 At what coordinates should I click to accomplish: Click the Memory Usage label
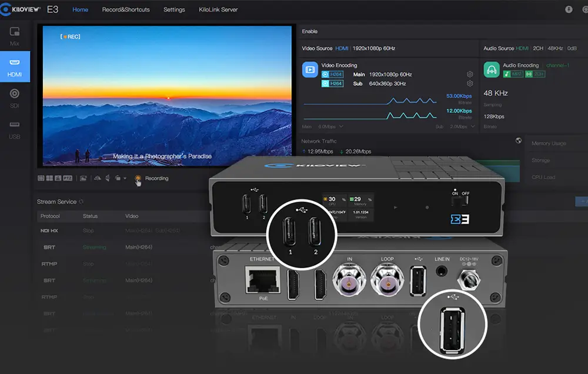point(549,143)
